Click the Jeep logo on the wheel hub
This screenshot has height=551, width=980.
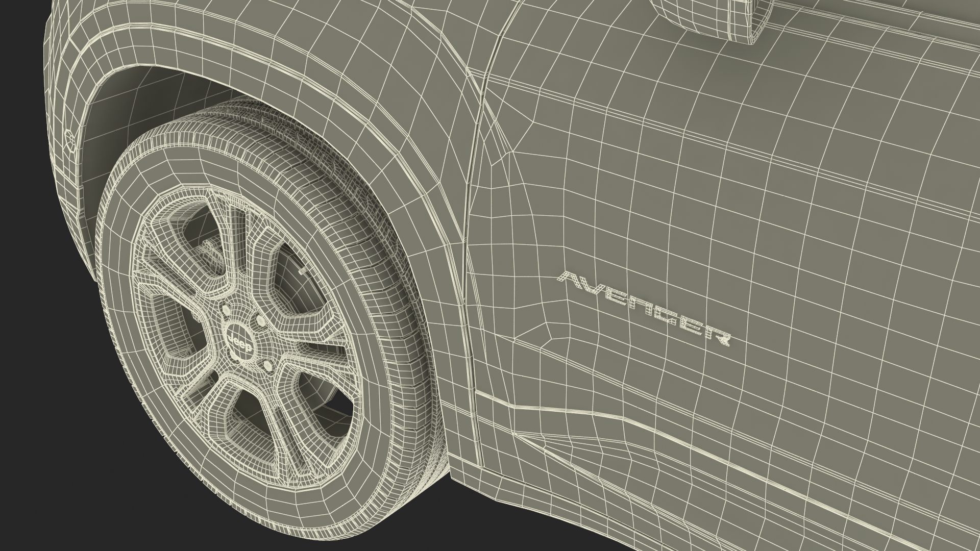pos(240,344)
